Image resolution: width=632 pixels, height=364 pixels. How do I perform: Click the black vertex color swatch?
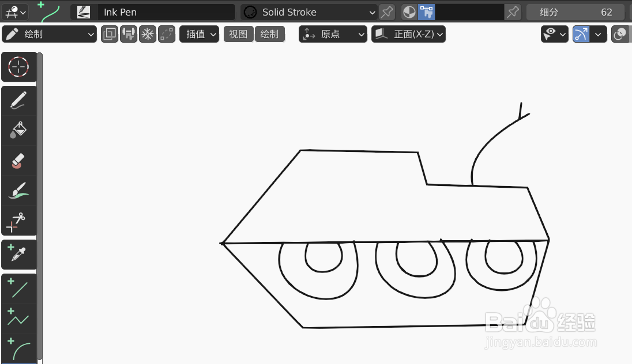(469, 12)
